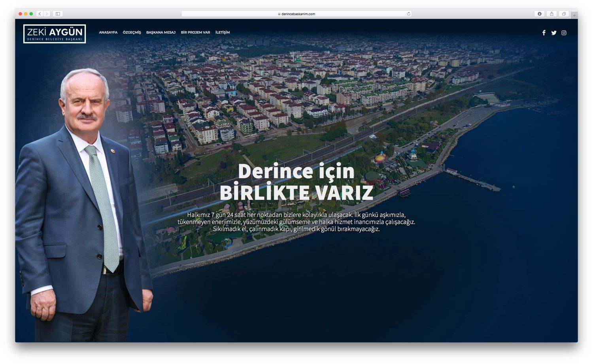Screen dimensions: 593x364
Task: Show all tabs overview in Safari
Action: tap(564, 14)
